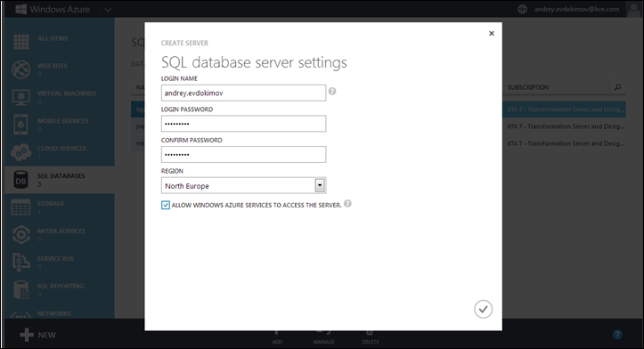Open the Region dropdown arrow
The height and width of the screenshot is (349, 644).
pos(320,185)
